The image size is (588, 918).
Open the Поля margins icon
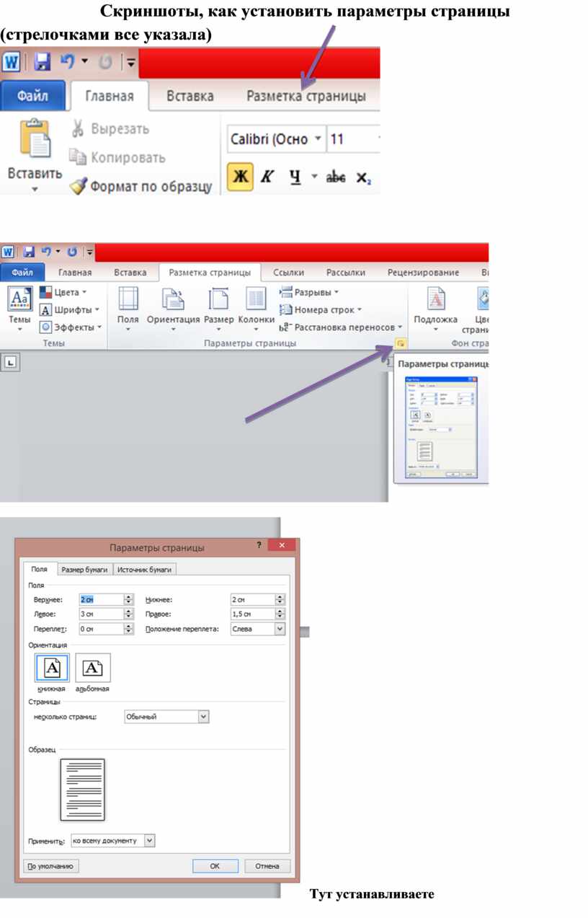[x=128, y=299]
